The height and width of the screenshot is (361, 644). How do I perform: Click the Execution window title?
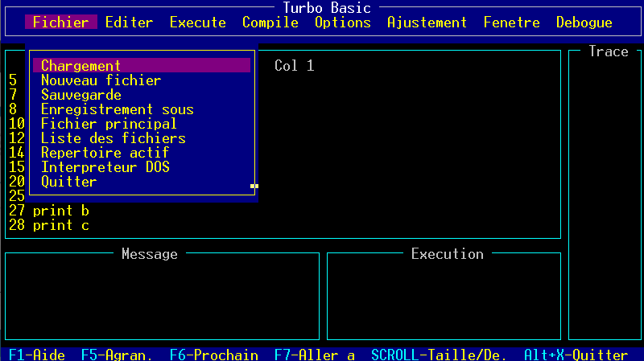(448, 254)
